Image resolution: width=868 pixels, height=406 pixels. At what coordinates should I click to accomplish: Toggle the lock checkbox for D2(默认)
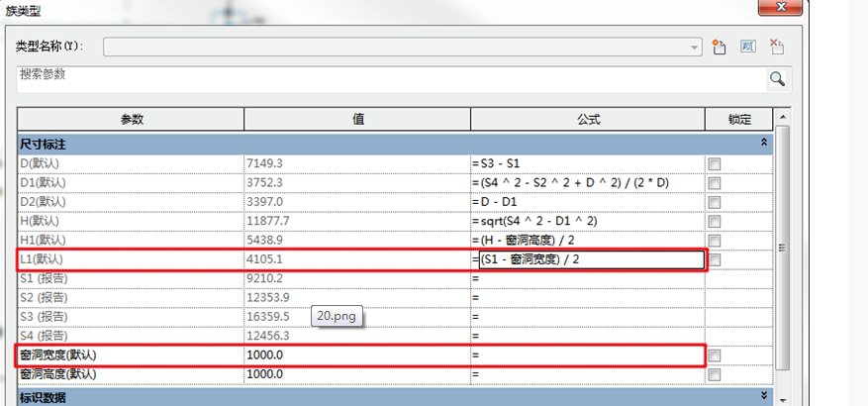(x=715, y=202)
